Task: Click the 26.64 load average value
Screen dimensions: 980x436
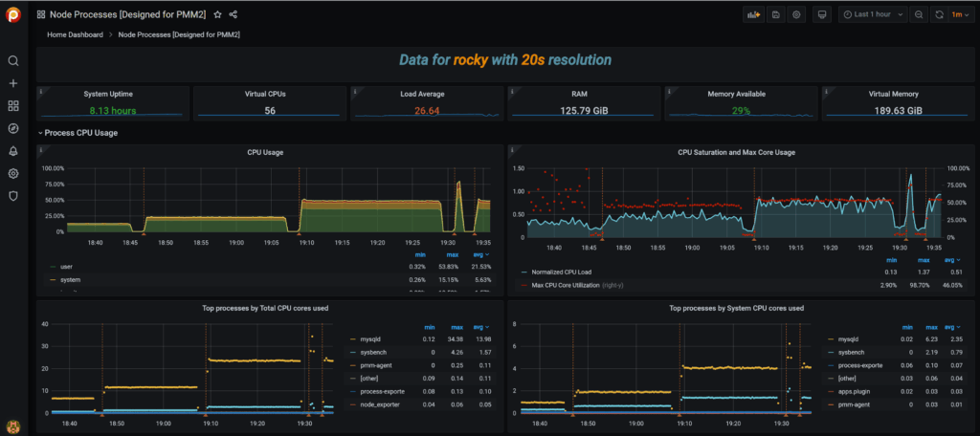Action: [x=427, y=111]
